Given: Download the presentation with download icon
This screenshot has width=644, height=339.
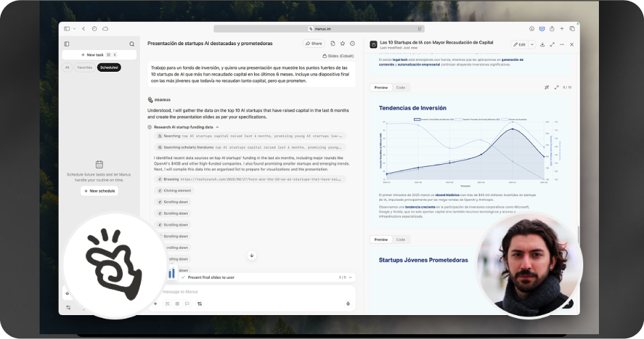Looking at the screenshot, I should point(542,44).
